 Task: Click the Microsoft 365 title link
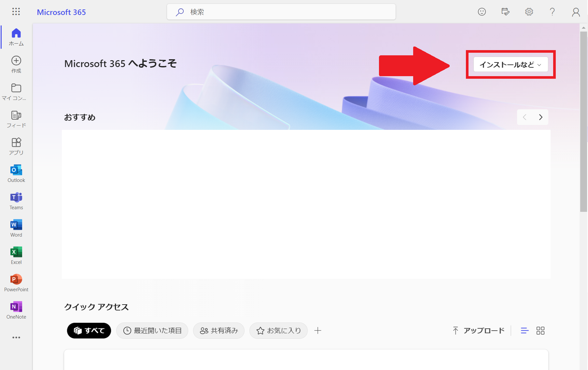(61, 12)
